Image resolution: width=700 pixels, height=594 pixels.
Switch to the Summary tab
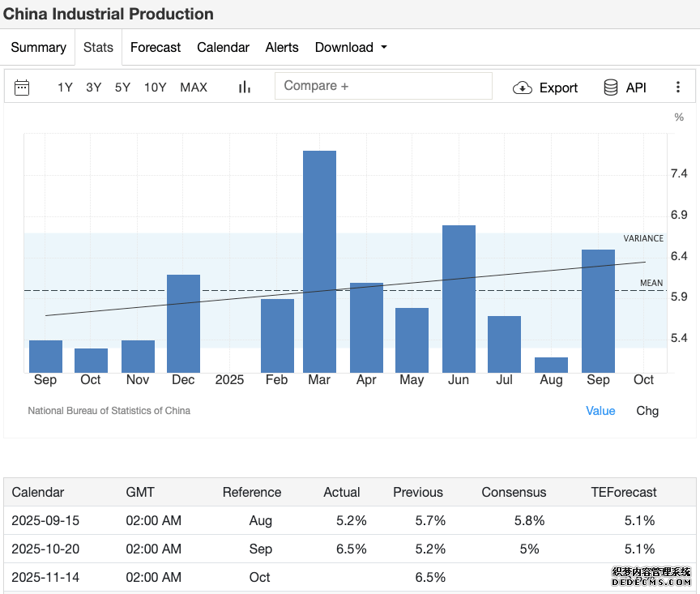point(38,47)
